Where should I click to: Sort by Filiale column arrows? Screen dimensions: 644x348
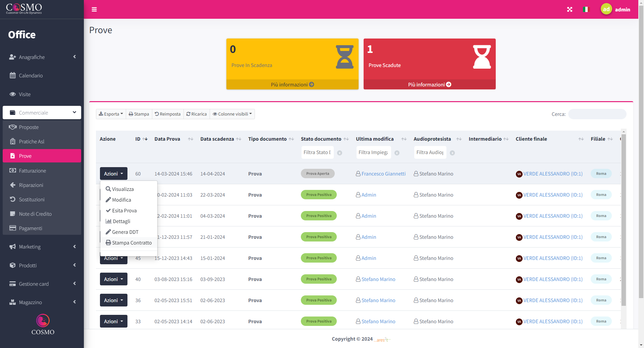610,139
